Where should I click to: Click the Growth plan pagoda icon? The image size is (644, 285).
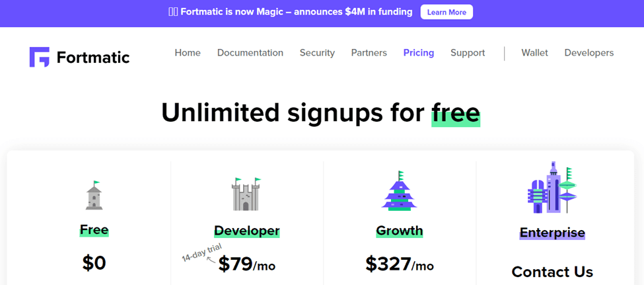point(399,191)
